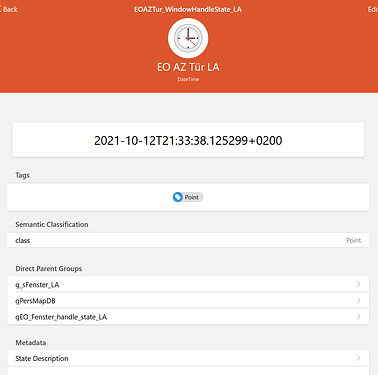This screenshot has width=378, height=375.
Task: Click the DateTime value card
Action: pos(188,140)
